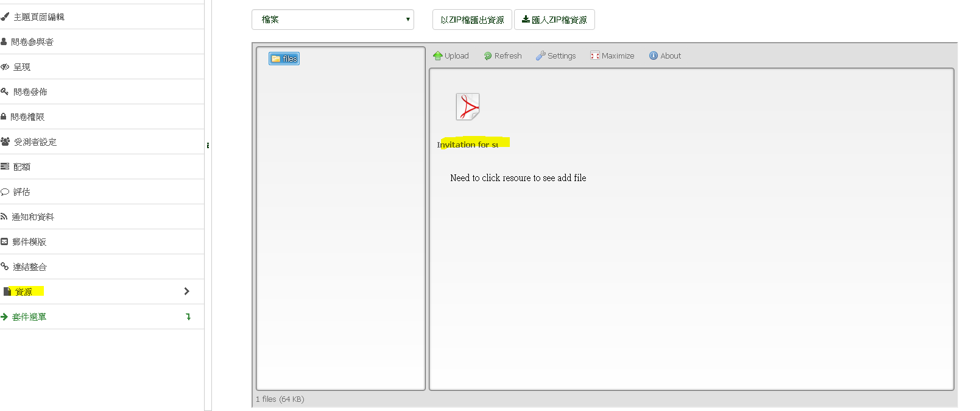The width and height of the screenshot is (980, 411).
Task: Select 問卷權限 lock menu item
Action: click(27, 117)
